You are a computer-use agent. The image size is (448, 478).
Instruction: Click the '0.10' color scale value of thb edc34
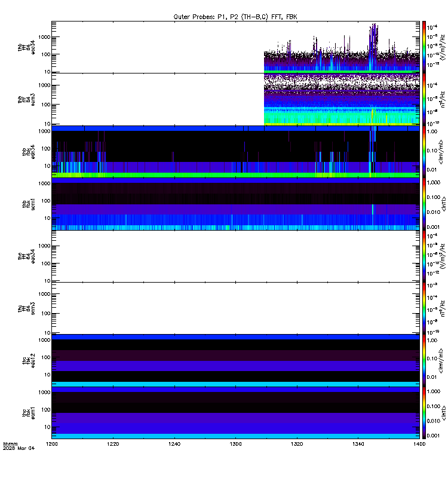(x=432, y=151)
